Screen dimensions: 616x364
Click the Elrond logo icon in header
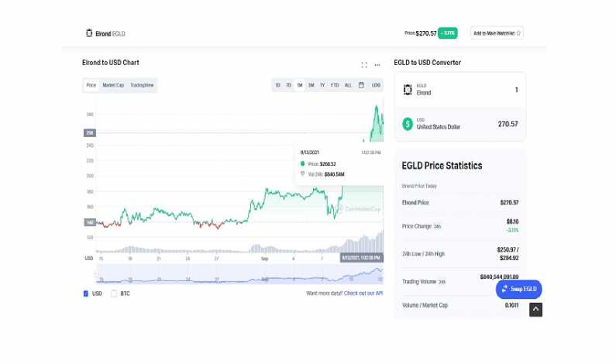(88, 33)
